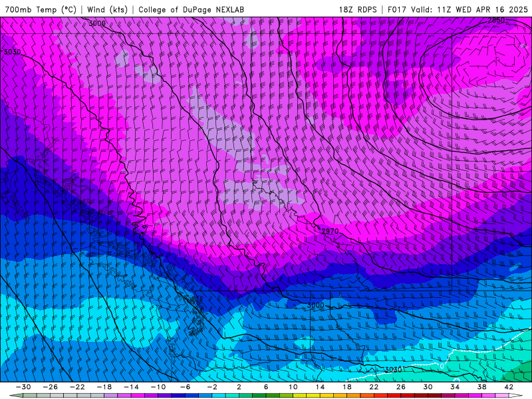Click the "F017" forecast hour text
The width and height of the screenshot is (532, 399).
click(397, 9)
